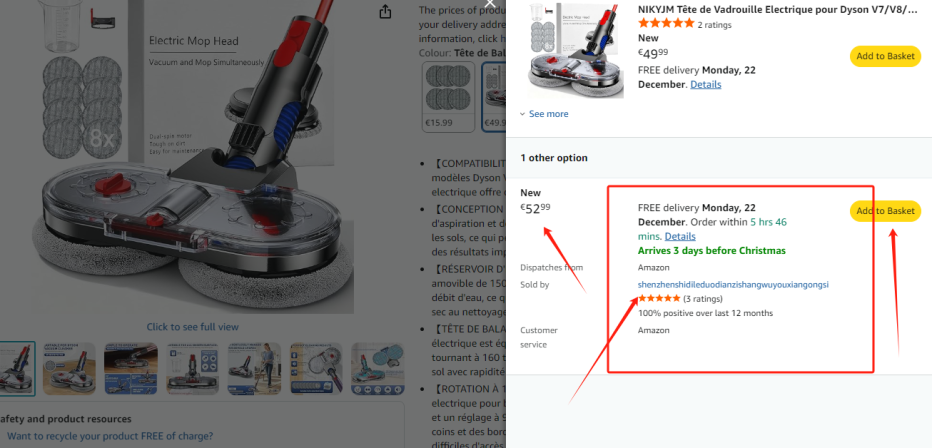
Task: Open seller shenzhenshidileduodianzishangwuyouxiangongsi page
Action: point(733,285)
